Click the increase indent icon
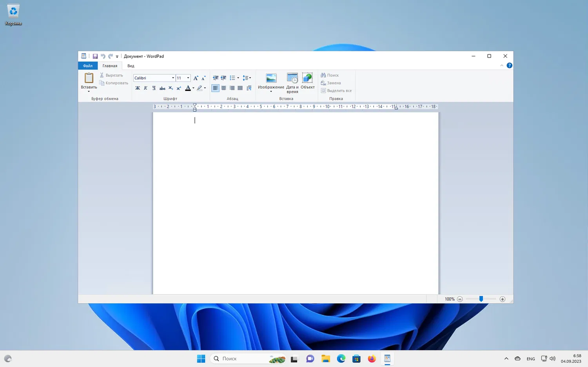588x367 pixels. (x=223, y=78)
